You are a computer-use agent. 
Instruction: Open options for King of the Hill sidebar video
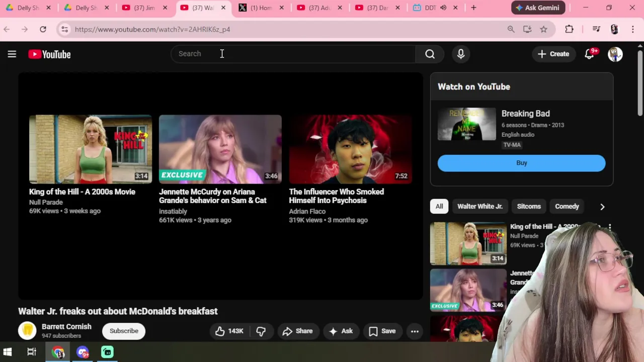[610, 227]
